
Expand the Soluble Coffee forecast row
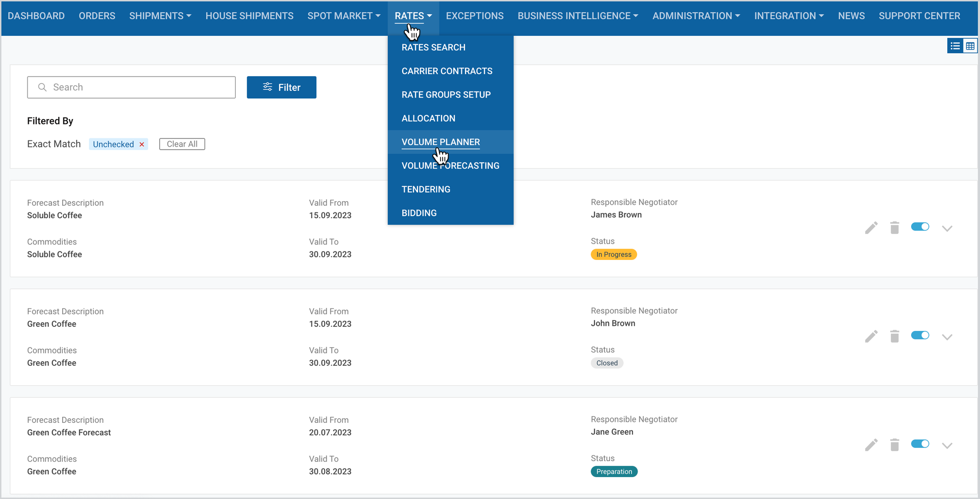[x=947, y=228]
